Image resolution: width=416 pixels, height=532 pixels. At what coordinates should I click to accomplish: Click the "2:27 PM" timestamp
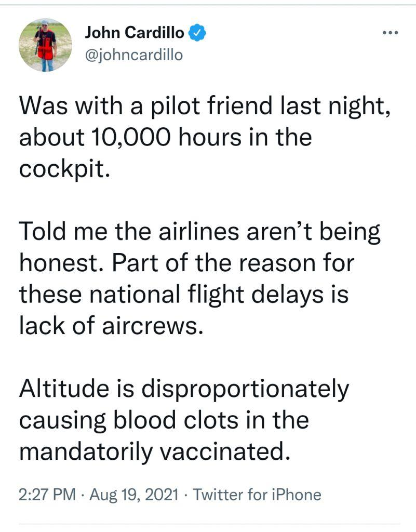pyautogui.click(x=46, y=495)
